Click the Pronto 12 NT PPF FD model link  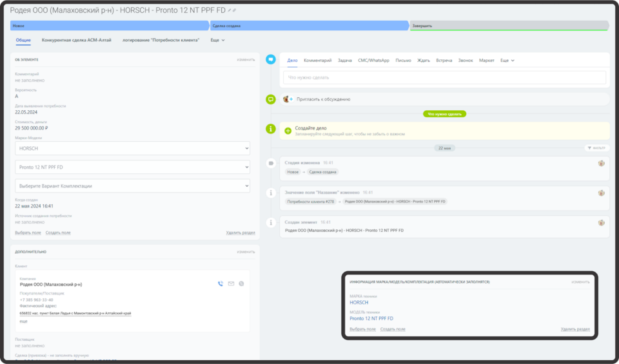371,318
